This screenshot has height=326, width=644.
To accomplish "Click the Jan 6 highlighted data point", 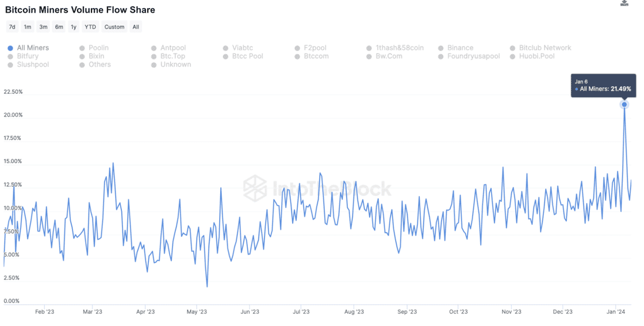I will (x=624, y=104).
